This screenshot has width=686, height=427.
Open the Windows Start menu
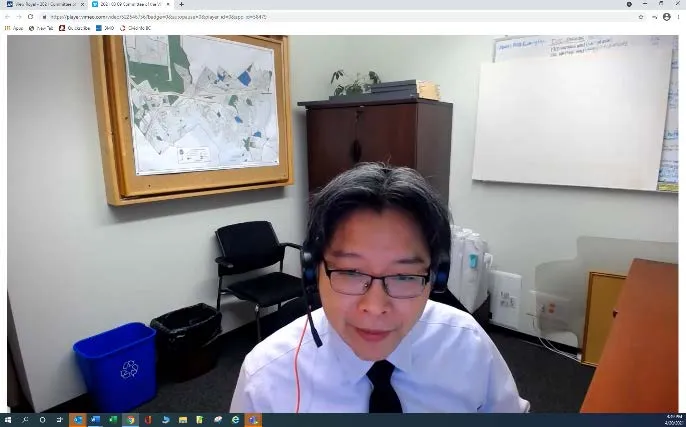(7, 420)
